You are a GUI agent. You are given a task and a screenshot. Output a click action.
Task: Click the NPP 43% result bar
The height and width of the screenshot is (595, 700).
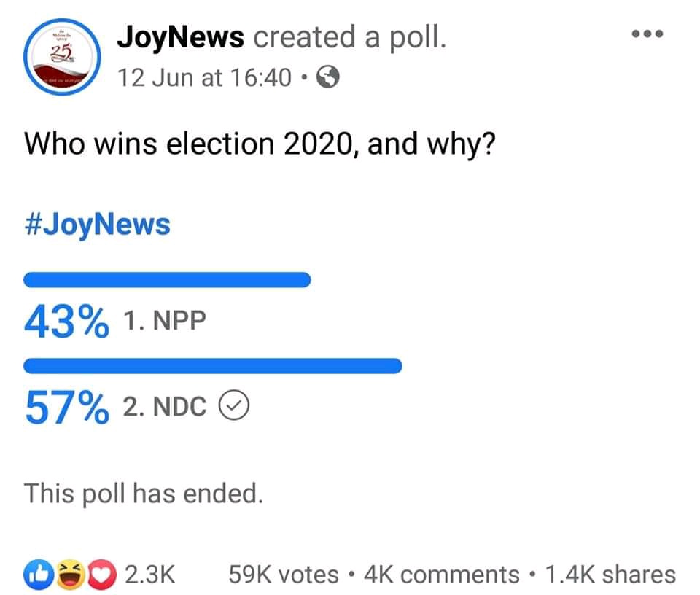coord(168,280)
